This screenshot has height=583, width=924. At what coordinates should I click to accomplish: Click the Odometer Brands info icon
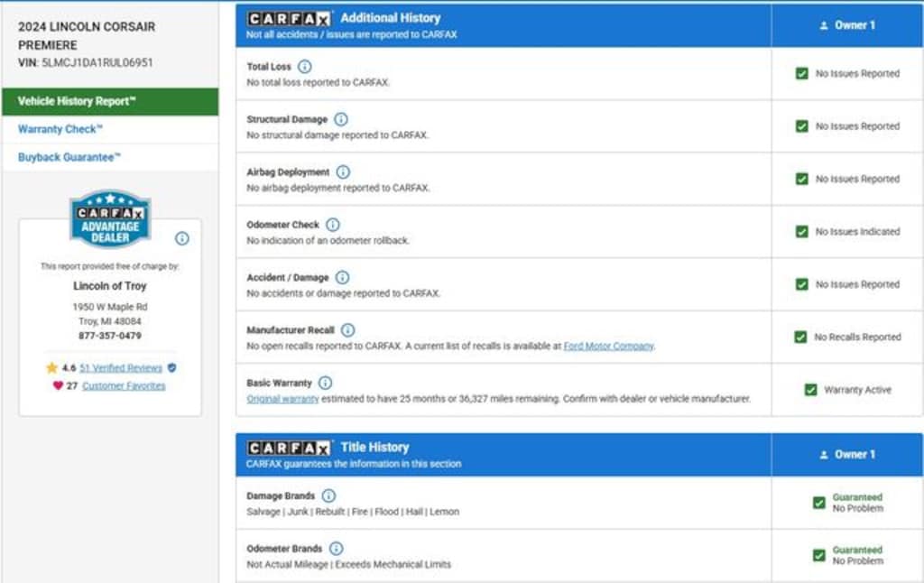(x=336, y=549)
